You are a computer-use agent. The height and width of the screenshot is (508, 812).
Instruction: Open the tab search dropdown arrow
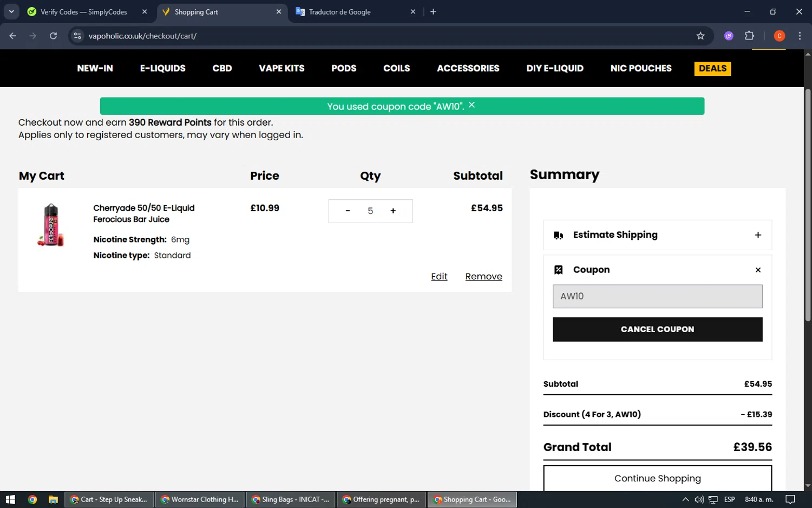[x=11, y=11]
